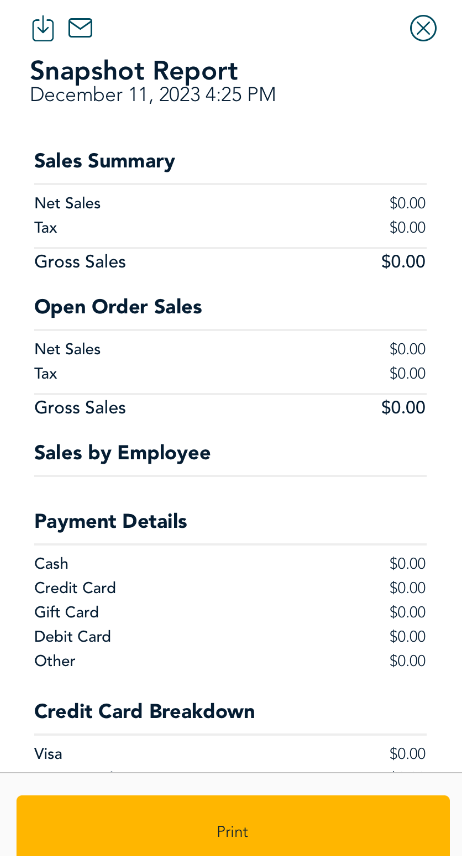Viewport: 462px width, 856px height.
Task: Select the Credit Card payment row
Action: [230, 588]
